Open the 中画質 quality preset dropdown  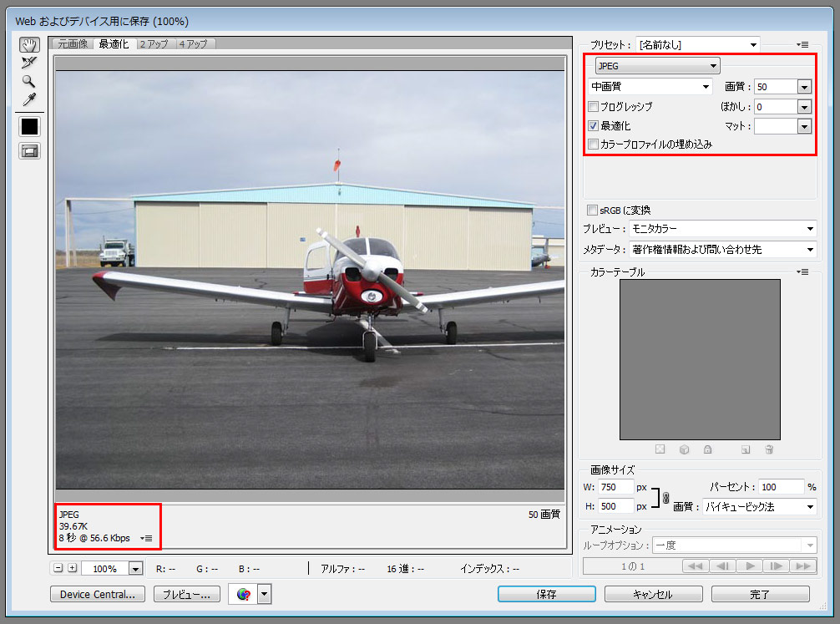pos(650,86)
